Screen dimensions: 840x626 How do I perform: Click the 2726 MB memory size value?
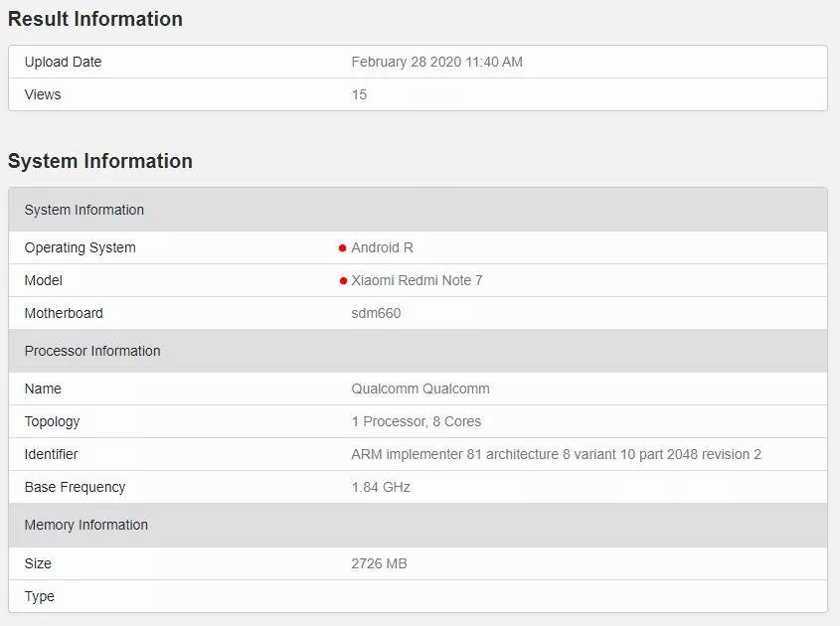pyautogui.click(x=380, y=563)
